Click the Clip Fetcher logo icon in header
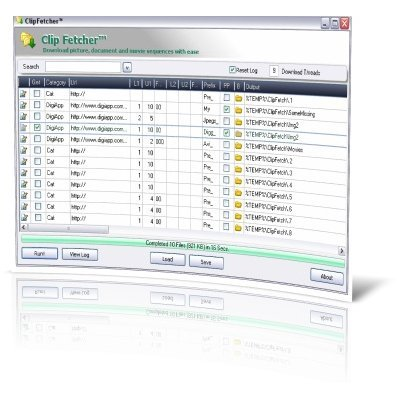The height and width of the screenshot is (400, 400). tap(28, 41)
